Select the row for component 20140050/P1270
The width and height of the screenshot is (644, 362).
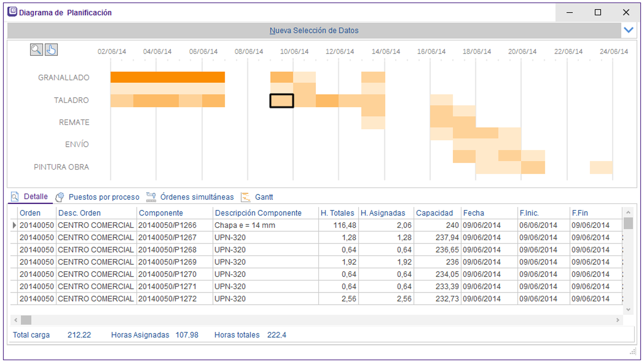pos(167,274)
